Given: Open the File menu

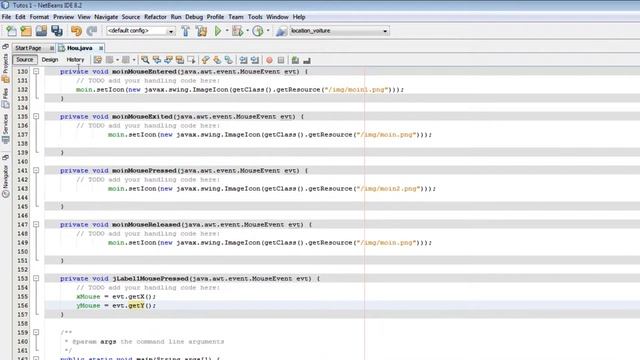Looking at the screenshot, I should (x=6, y=17).
